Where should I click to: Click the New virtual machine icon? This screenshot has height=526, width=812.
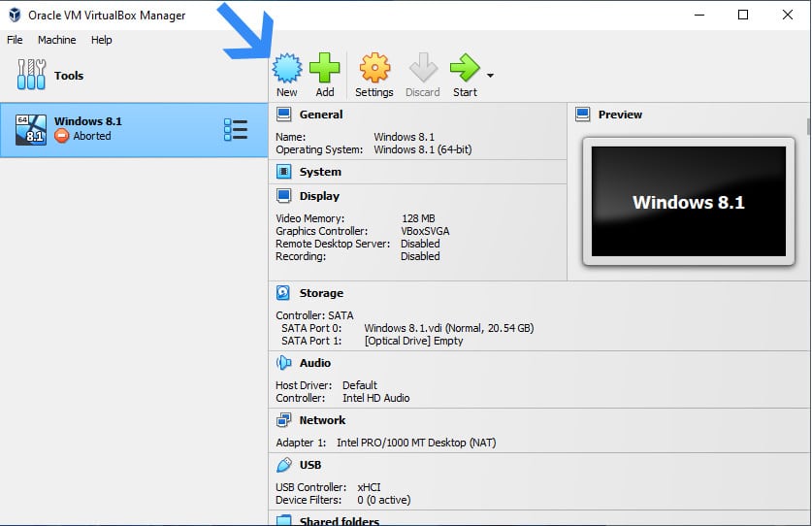point(287,68)
